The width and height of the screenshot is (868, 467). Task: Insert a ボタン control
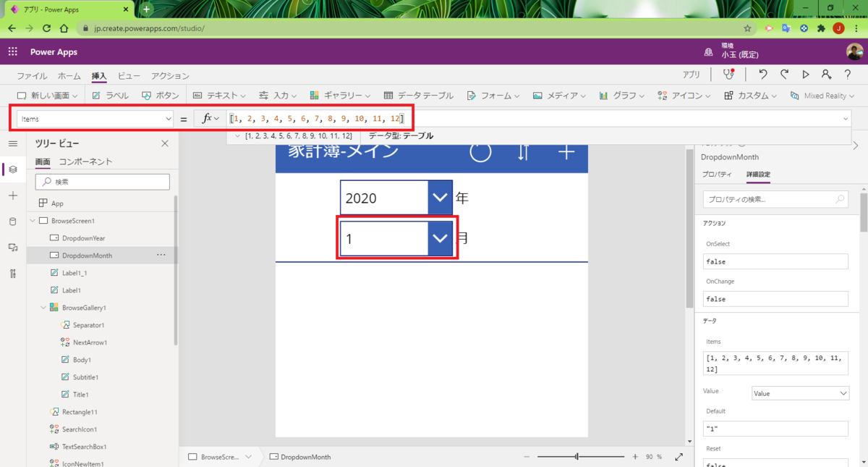[161, 96]
